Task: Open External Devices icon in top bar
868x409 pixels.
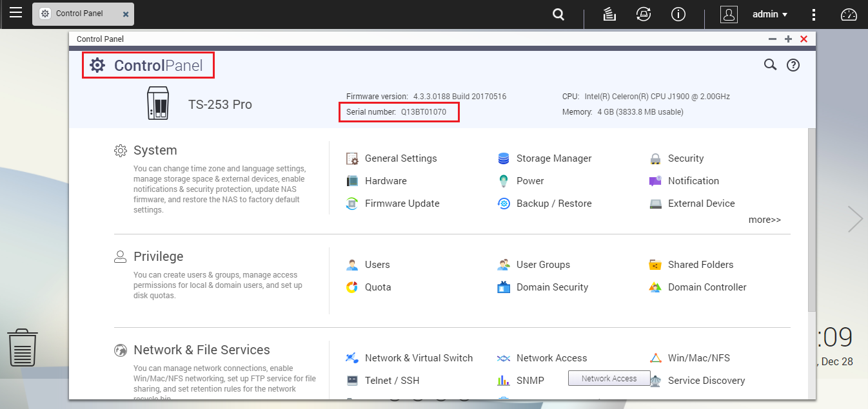Action: [643, 14]
